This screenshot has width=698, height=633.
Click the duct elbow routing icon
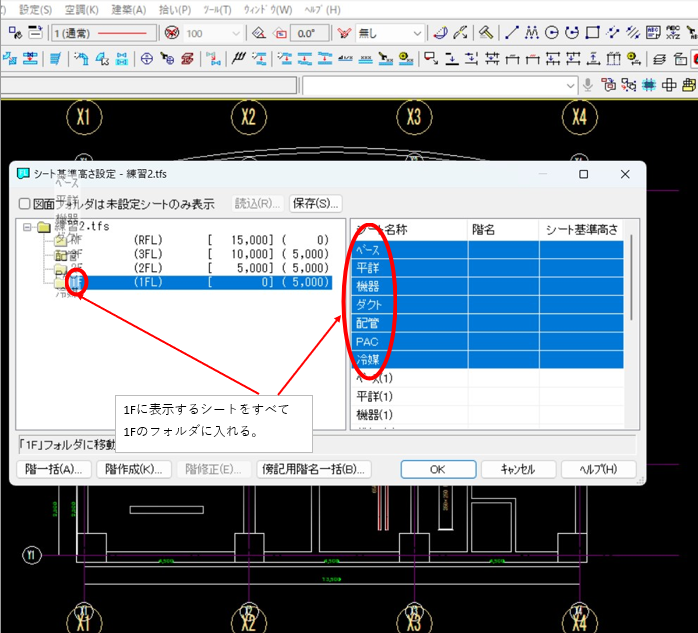pyautogui.click(x=81, y=59)
